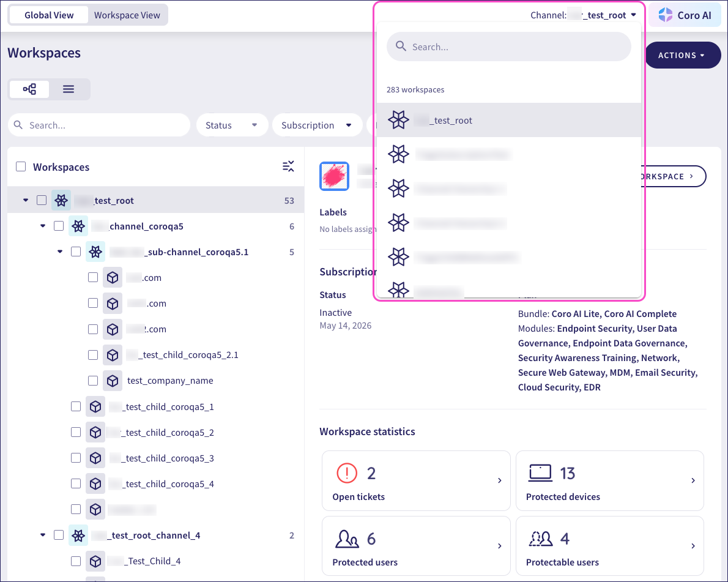Select the list view layout icon
728x582 pixels.
click(69, 89)
